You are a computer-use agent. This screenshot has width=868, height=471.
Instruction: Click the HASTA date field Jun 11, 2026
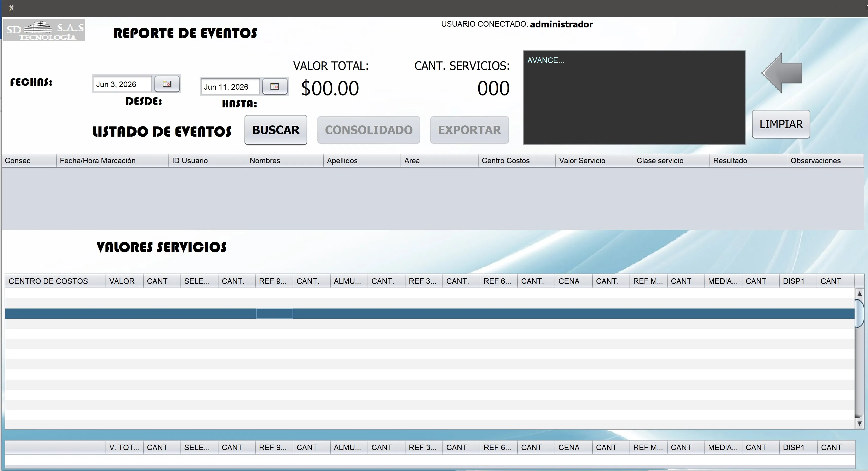tap(230, 87)
